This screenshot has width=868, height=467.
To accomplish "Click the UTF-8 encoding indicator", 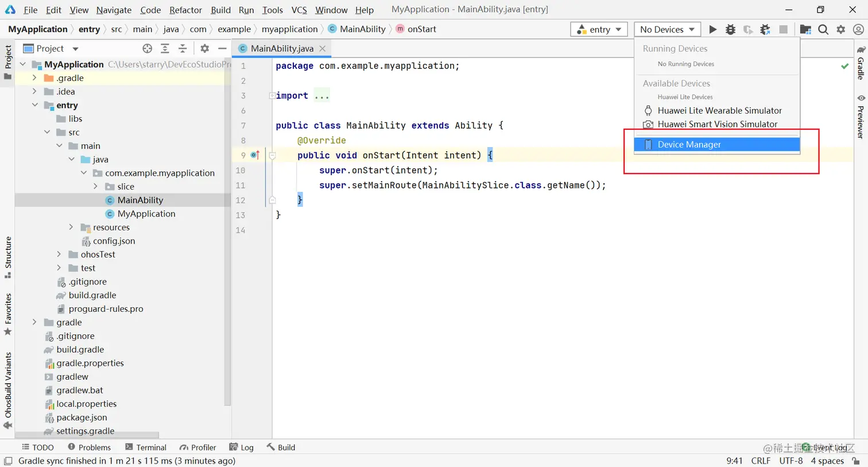I will [791, 461].
